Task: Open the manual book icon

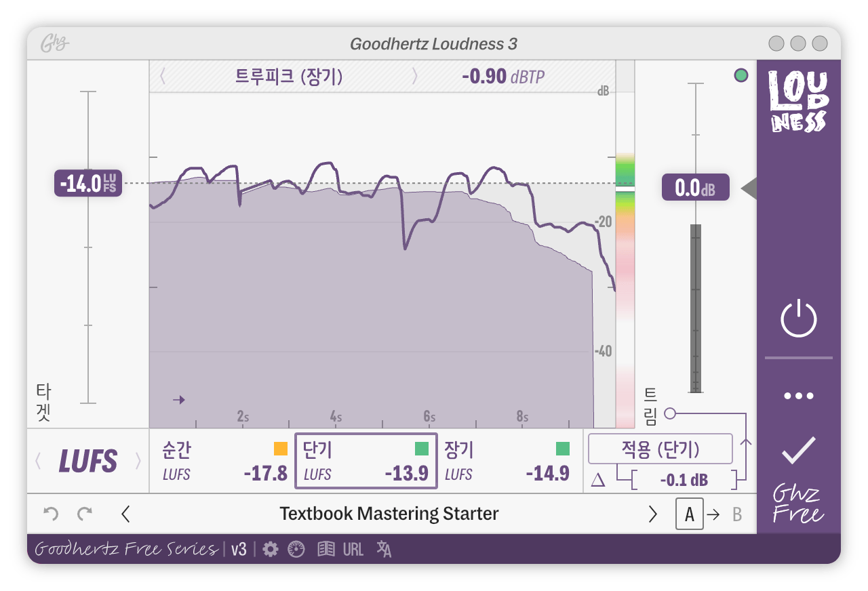Action: coord(326,549)
